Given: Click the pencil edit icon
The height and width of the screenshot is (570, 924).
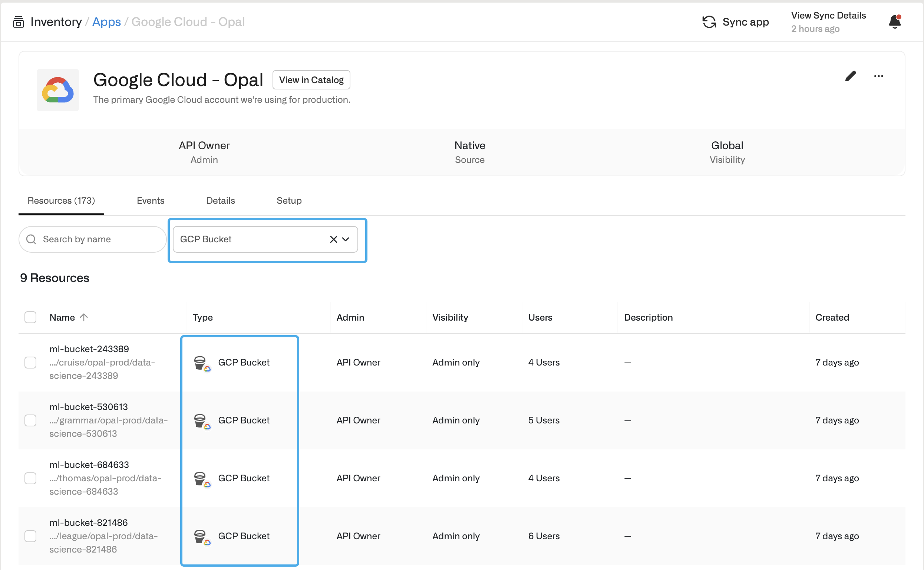Looking at the screenshot, I should pyautogui.click(x=850, y=76).
